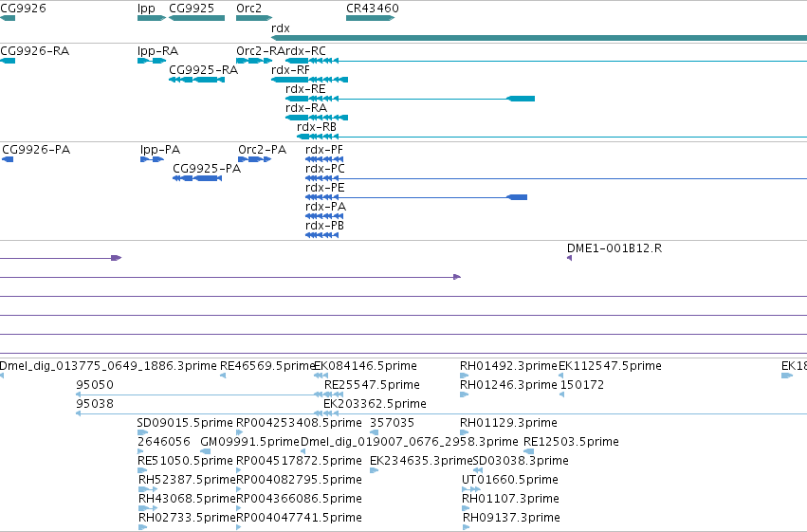
Task: Click the 357035 feature label
Action: coord(393,423)
